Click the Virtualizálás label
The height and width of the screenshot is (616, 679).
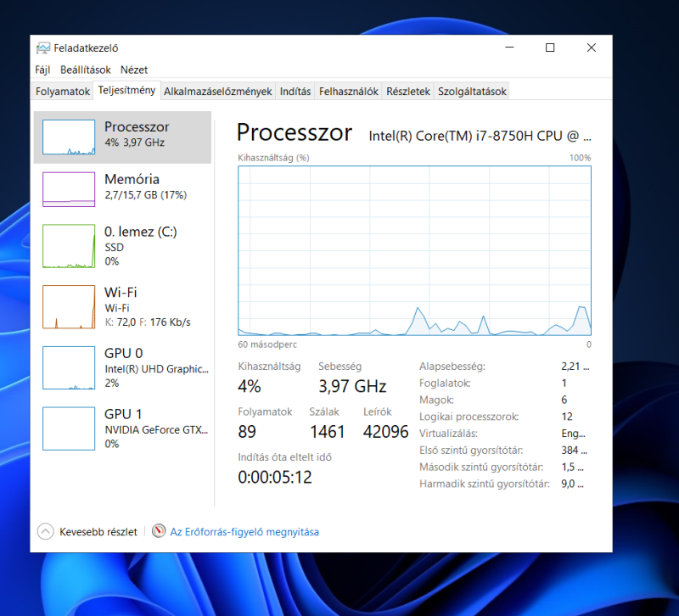click(448, 434)
